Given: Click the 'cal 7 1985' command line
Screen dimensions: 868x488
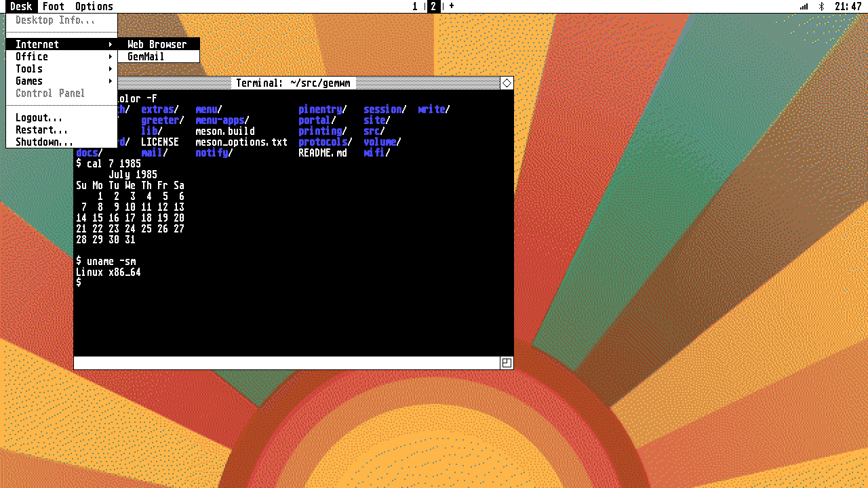Looking at the screenshot, I should [108, 163].
